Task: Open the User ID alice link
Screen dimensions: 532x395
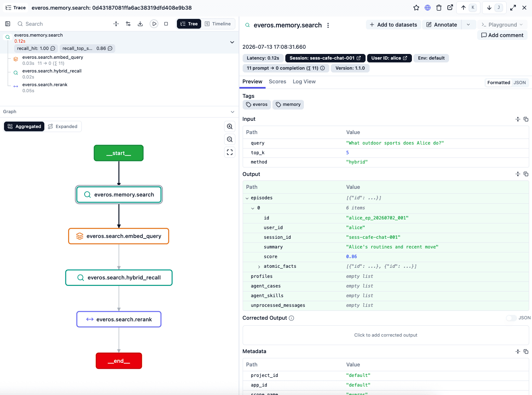Action: 389,58
